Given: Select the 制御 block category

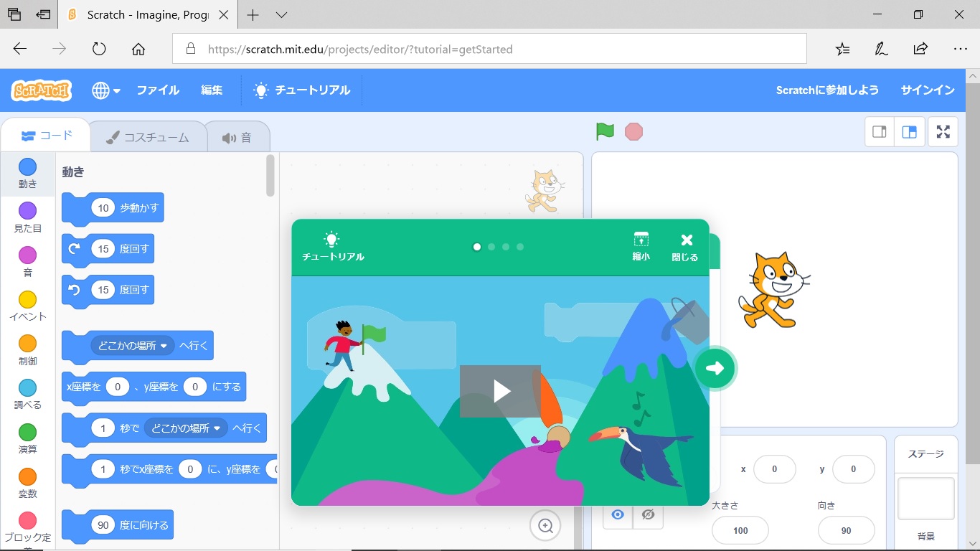Looking at the screenshot, I should (x=27, y=352).
